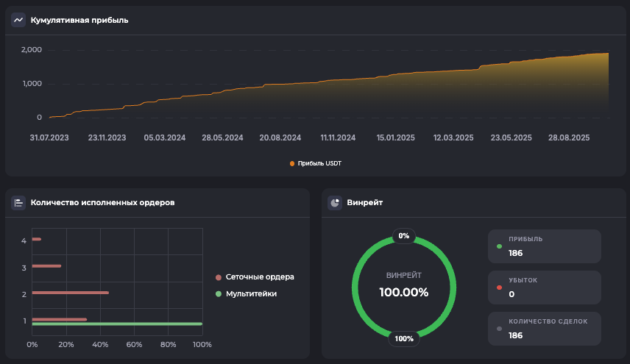Image resolution: width=630 pixels, height=364 pixels.
Task: Click the 100.00% winrate value in donut center
Action: coord(403,292)
